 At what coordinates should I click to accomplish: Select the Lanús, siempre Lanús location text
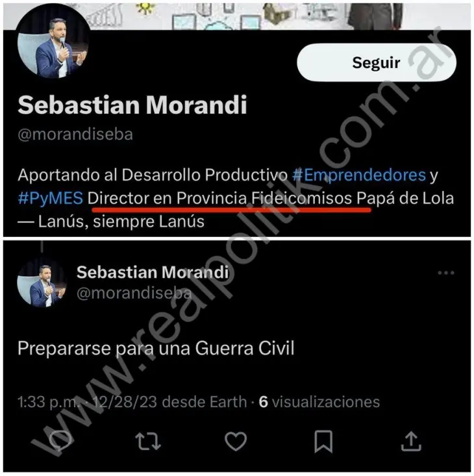[x=121, y=221]
